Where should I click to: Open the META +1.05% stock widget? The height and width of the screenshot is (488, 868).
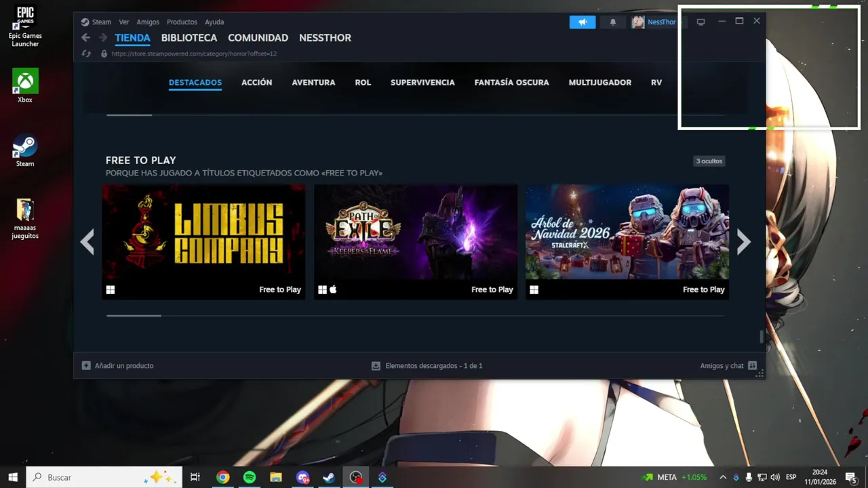[675, 477]
